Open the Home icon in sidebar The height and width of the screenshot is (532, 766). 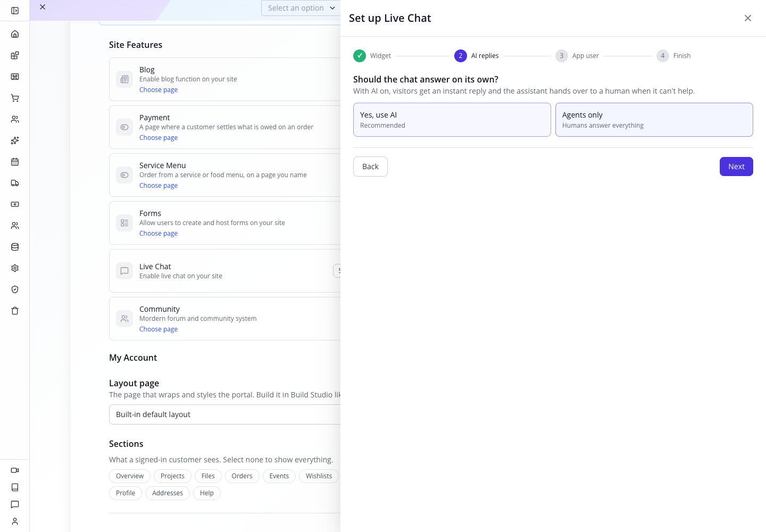click(x=15, y=34)
